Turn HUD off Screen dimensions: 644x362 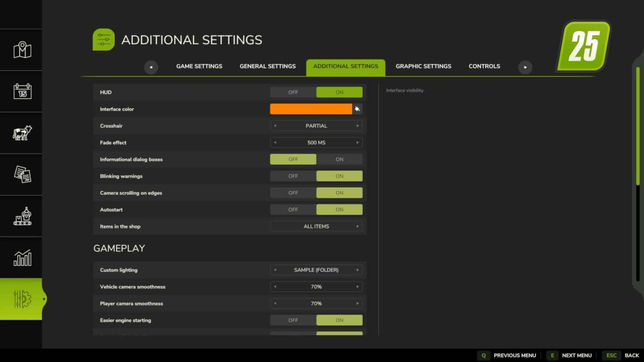(x=293, y=93)
